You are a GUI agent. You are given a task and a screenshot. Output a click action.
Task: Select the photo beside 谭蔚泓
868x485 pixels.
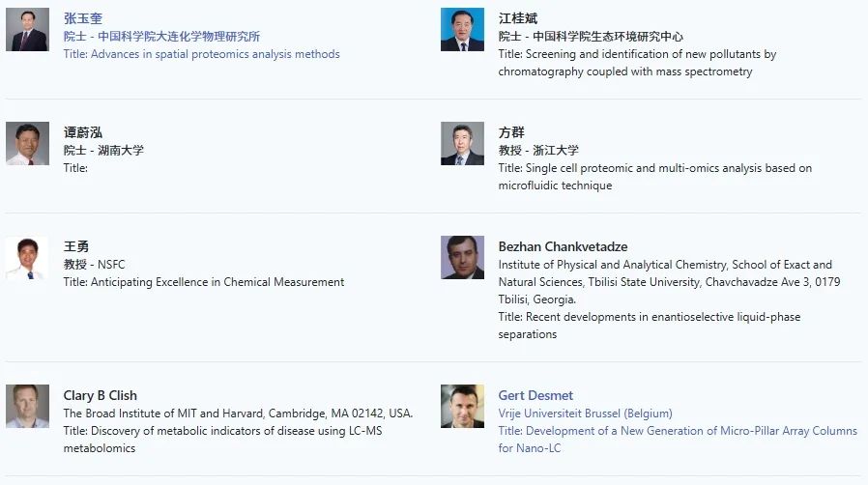(x=27, y=144)
